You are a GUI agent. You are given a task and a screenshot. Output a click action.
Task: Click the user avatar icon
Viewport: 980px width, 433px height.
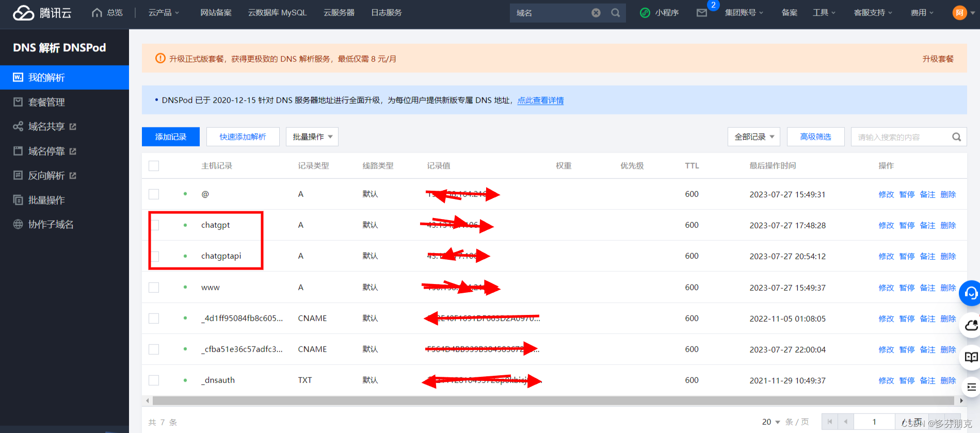pyautogui.click(x=959, y=13)
